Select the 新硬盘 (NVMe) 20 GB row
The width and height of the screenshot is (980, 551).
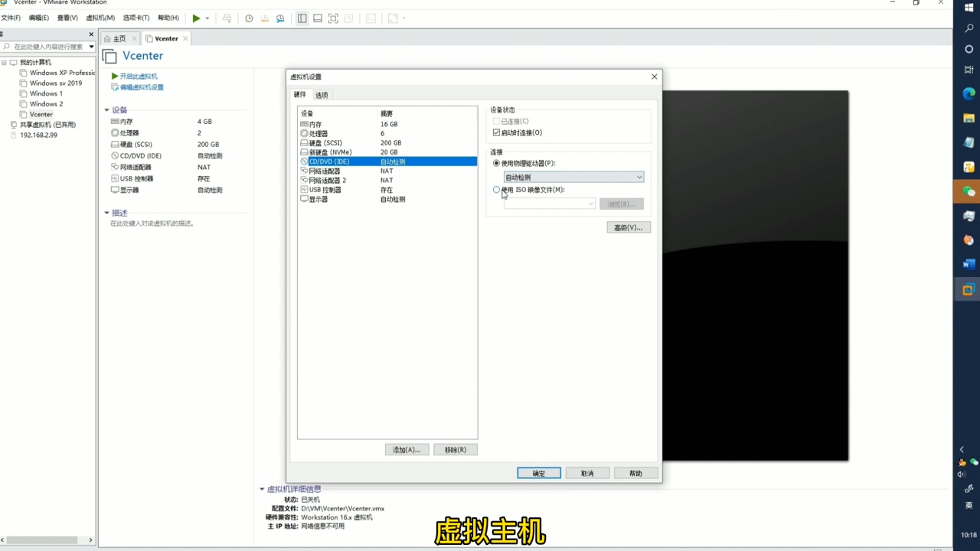pyautogui.click(x=387, y=152)
